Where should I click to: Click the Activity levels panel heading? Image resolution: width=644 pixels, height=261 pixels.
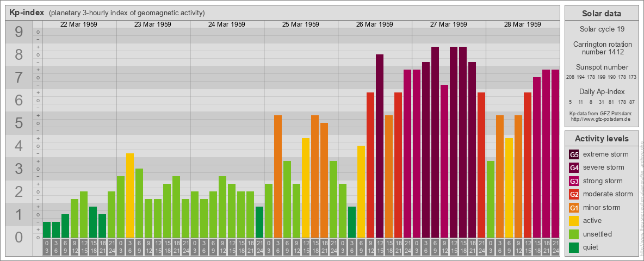click(x=602, y=139)
